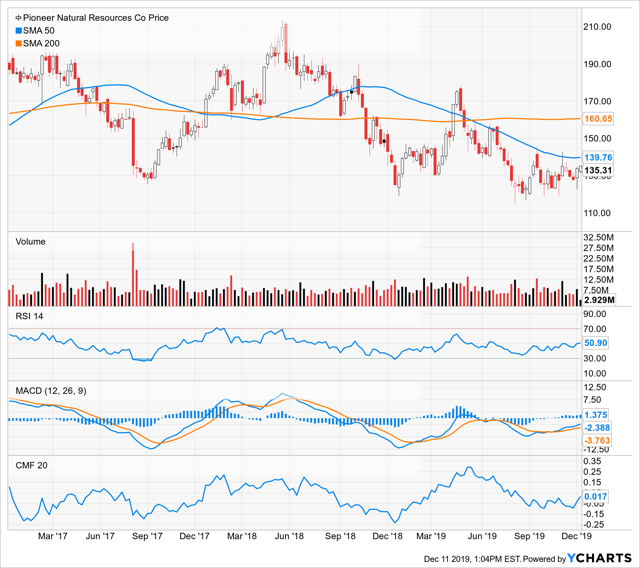Viewport: 640px width, 568px height.
Task: Click the Sep '17 date axis label
Action: click(x=147, y=536)
